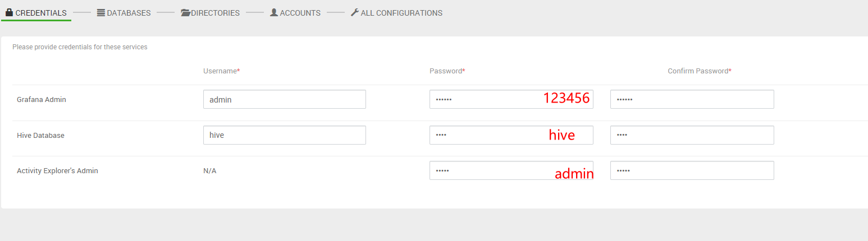
Task: Click the open folder icon beside Directories
Action: 185,12
